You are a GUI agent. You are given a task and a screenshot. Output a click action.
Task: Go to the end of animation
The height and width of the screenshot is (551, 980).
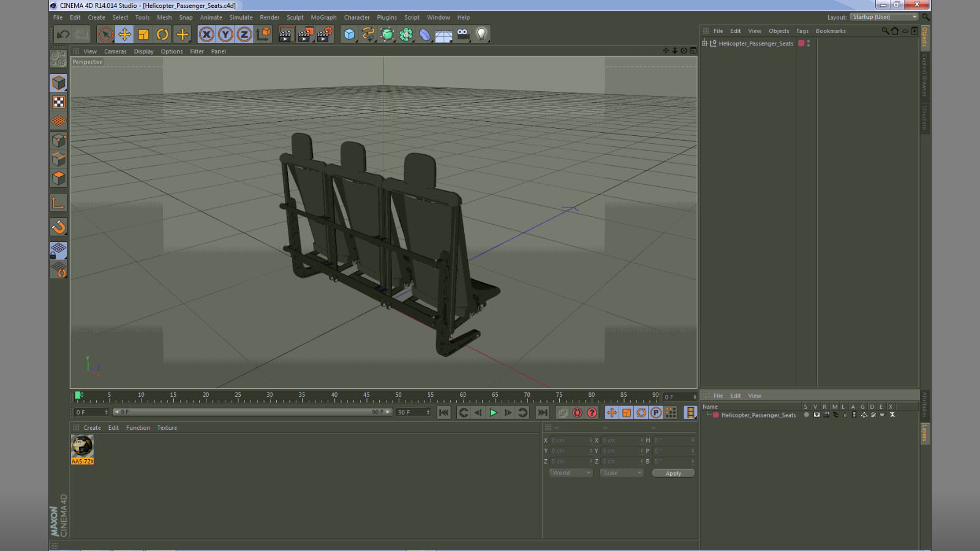[543, 413]
